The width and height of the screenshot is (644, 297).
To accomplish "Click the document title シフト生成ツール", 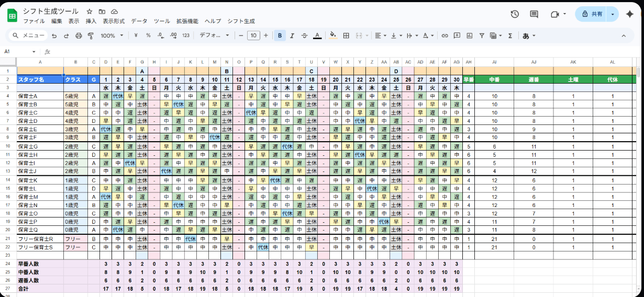I will point(50,11).
